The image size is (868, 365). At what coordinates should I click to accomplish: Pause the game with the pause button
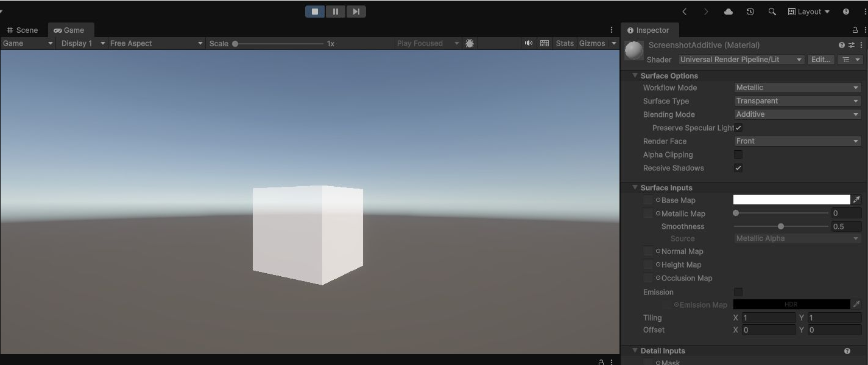click(336, 12)
